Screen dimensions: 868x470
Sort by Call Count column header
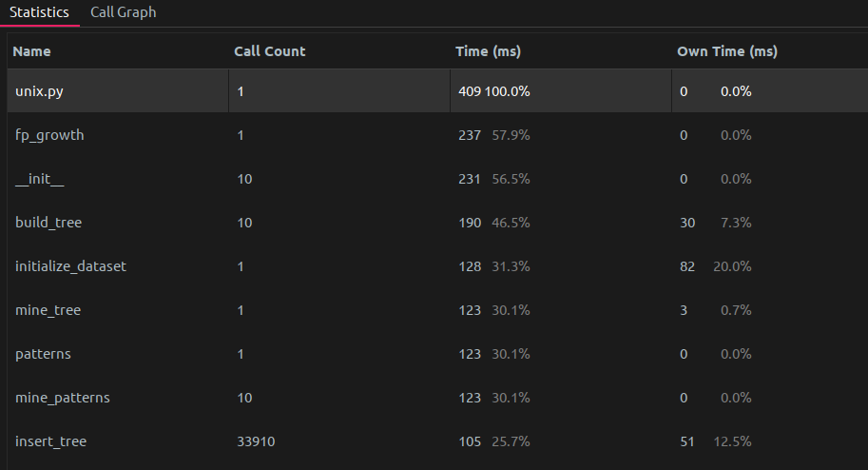coord(270,51)
